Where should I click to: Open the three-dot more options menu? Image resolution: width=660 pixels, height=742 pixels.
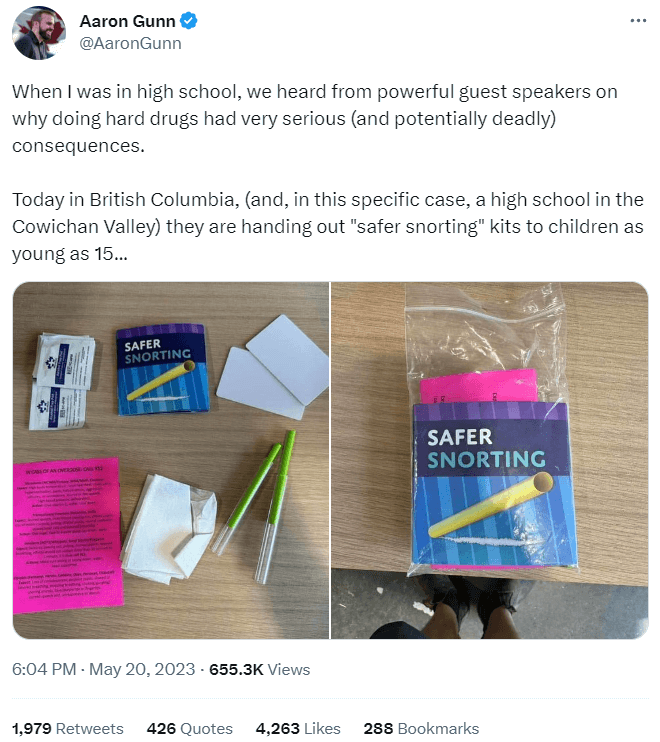[x=638, y=21]
